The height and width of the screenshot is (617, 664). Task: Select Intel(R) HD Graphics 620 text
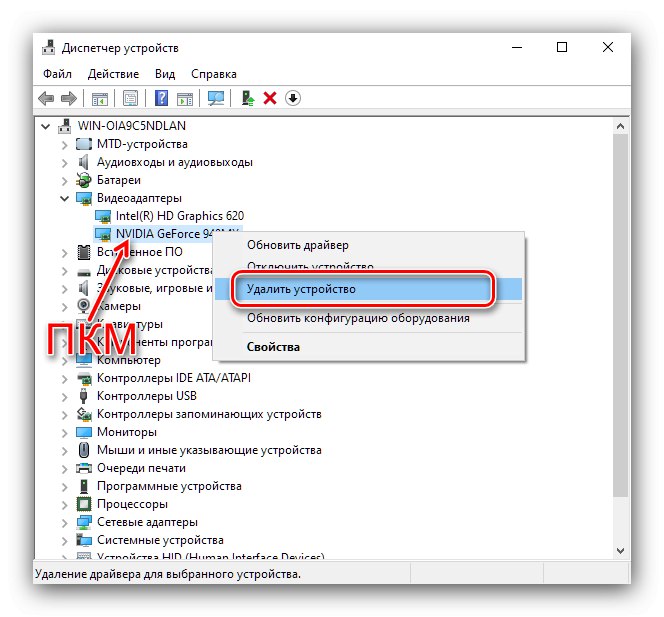(180, 216)
